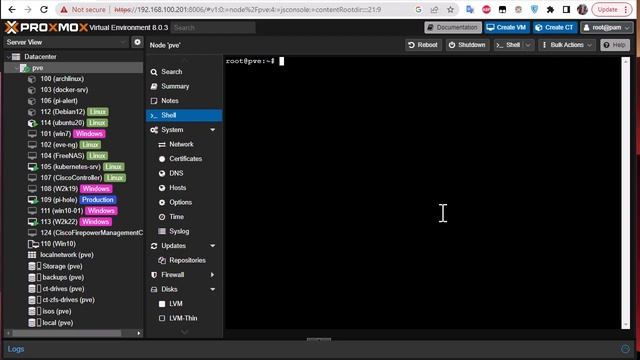The width and height of the screenshot is (640, 360).
Task: Open the Documentation button
Action: (x=453, y=27)
